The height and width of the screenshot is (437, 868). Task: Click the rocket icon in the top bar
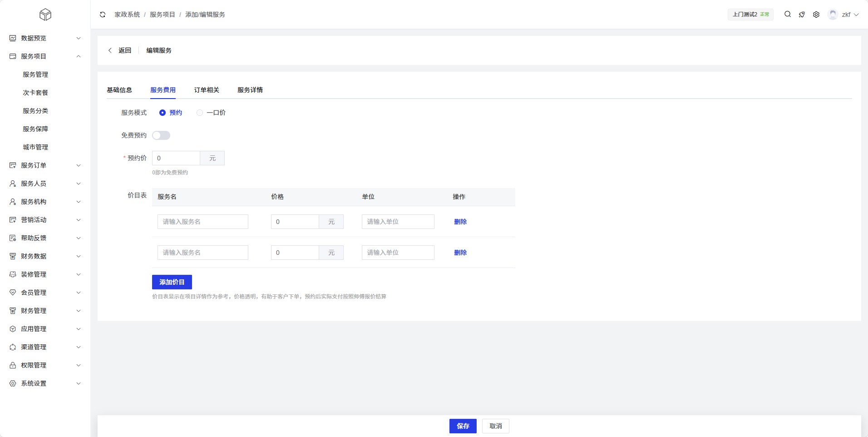[x=802, y=15]
